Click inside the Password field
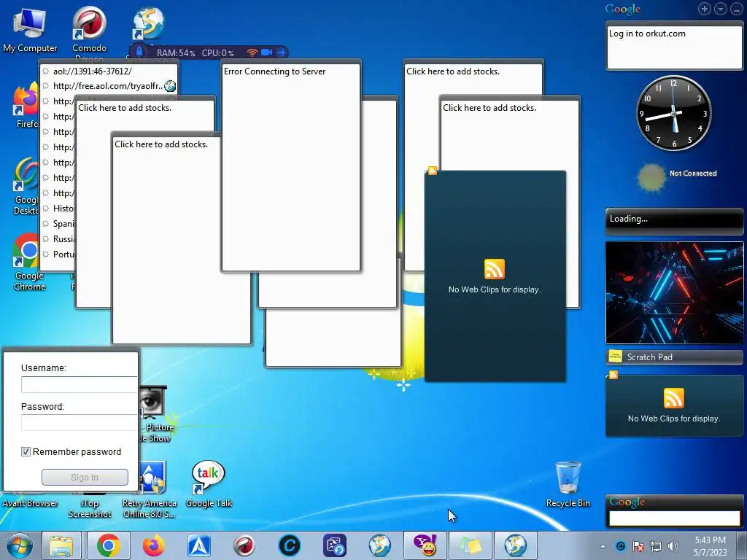 [79, 422]
